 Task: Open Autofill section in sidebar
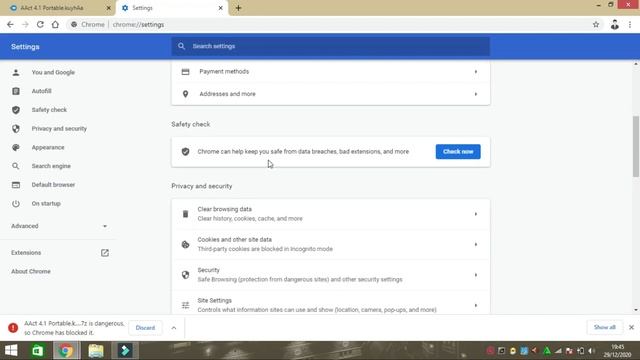click(41, 91)
